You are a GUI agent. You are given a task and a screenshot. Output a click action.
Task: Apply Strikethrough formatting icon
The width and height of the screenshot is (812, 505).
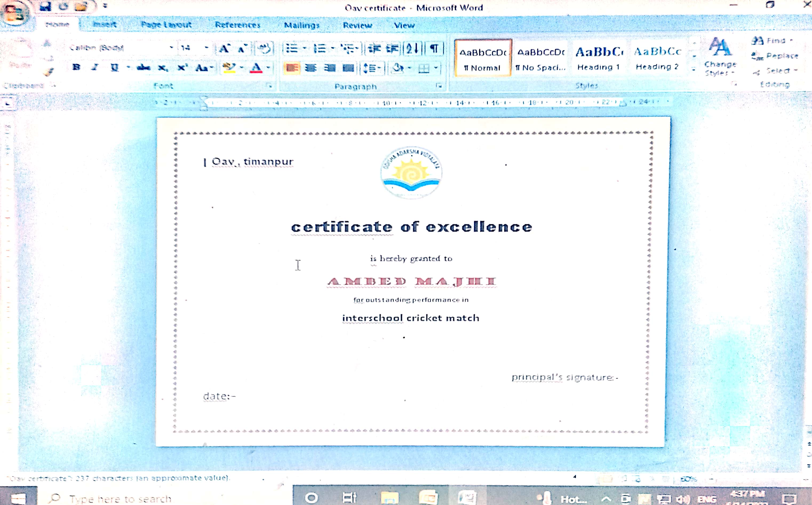coord(144,68)
